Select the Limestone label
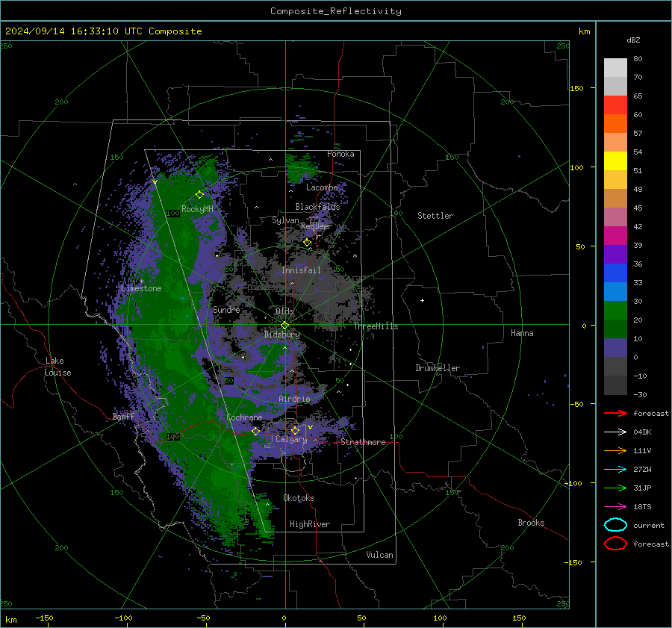Image resolution: width=672 pixels, height=628 pixels. [x=141, y=288]
